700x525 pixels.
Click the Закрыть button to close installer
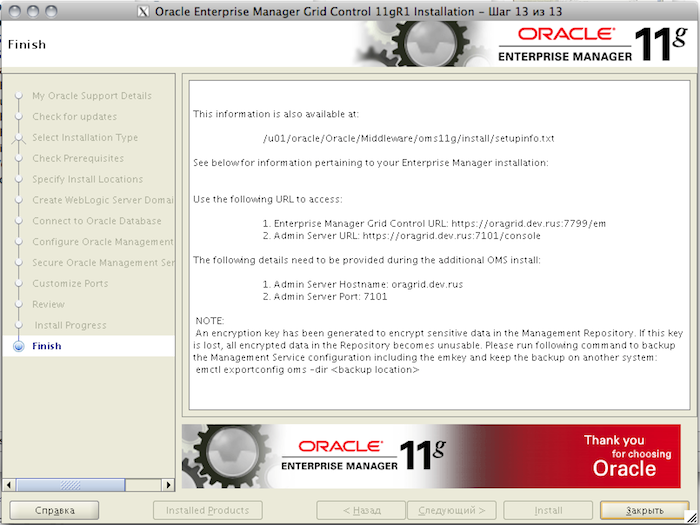point(644,510)
